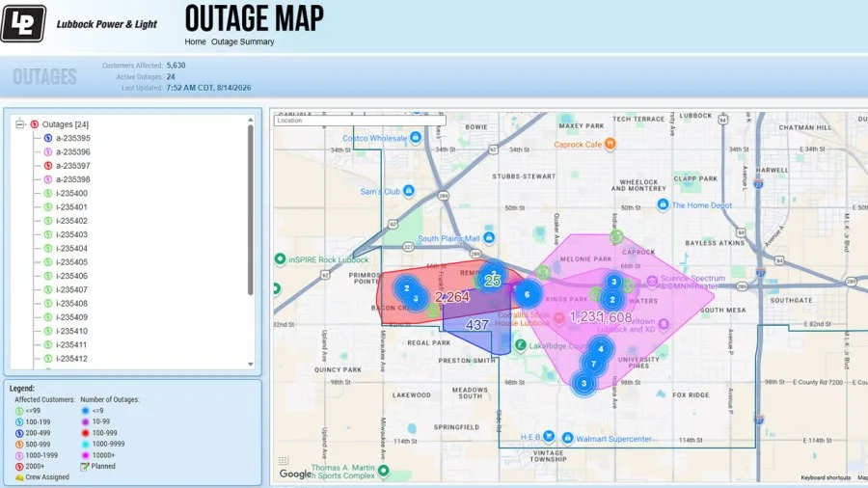Image resolution: width=868 pixels, height=488 pixels.
Task: Collapse the Outages [24] tree node
Action: (19, 124)
